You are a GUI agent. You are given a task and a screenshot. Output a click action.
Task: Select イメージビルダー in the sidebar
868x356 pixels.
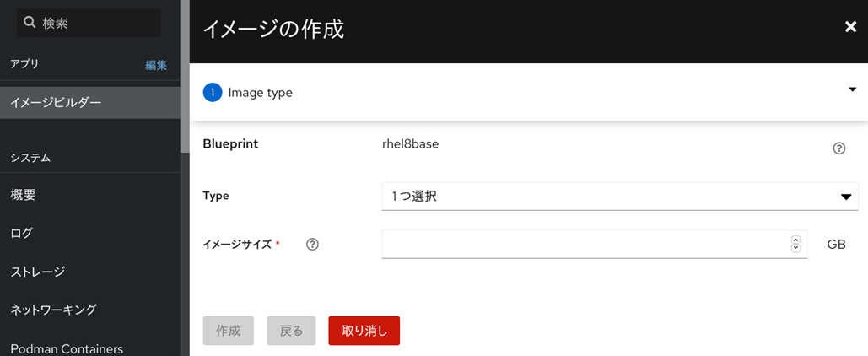pos(56,103)
